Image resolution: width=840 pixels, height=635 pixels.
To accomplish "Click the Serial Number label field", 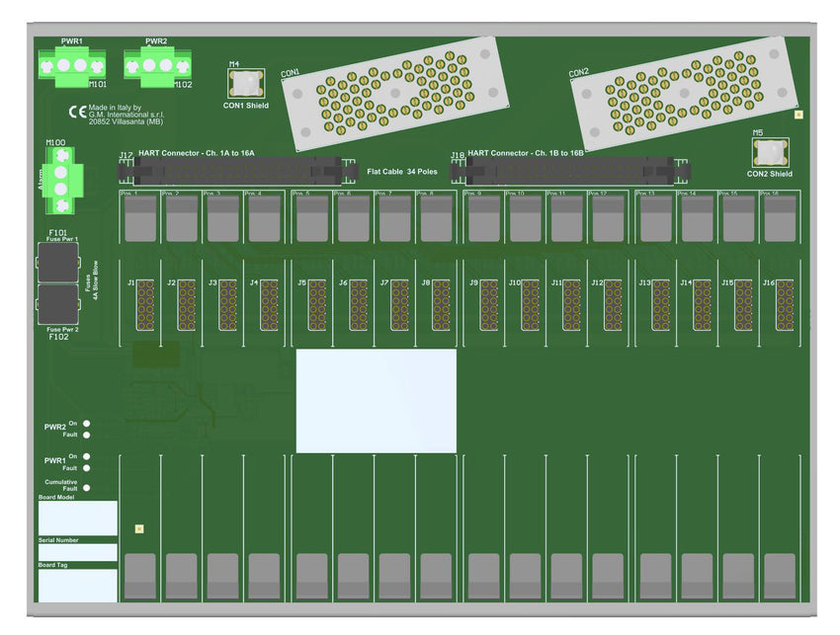I will point(77,553).
